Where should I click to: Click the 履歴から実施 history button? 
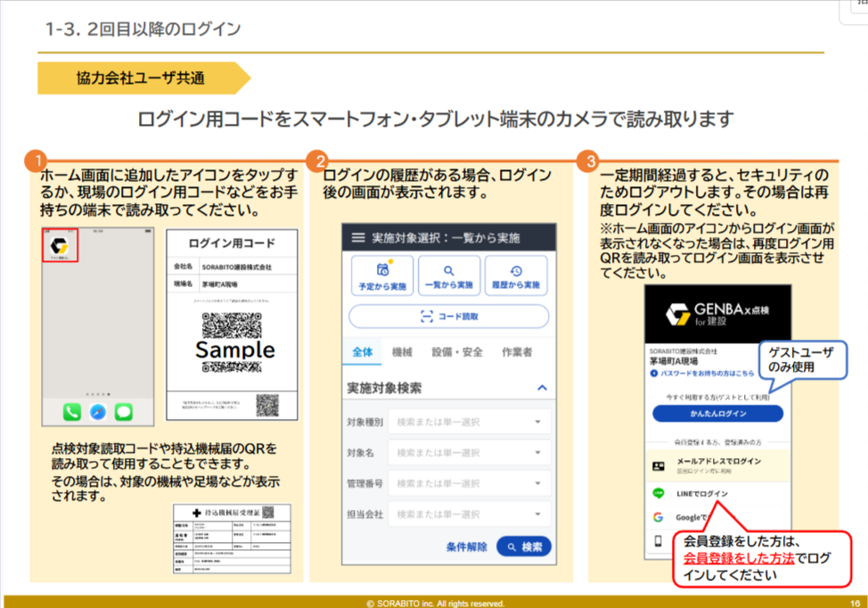coord(516,275)
